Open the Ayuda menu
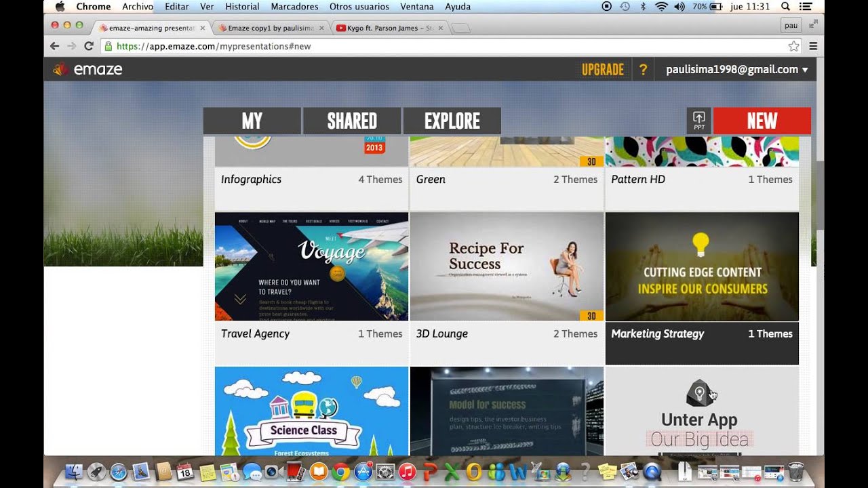868x488 pixels. [458, 7]
